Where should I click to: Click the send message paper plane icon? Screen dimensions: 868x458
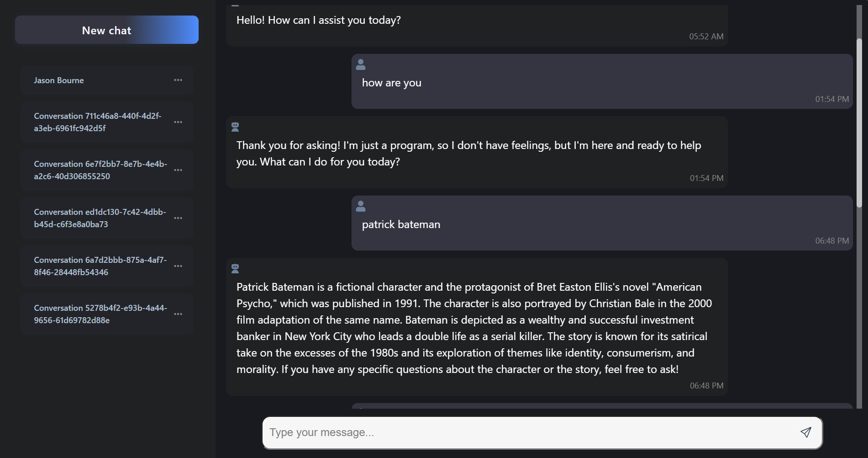pyautogui.click(x=806, y=432)
